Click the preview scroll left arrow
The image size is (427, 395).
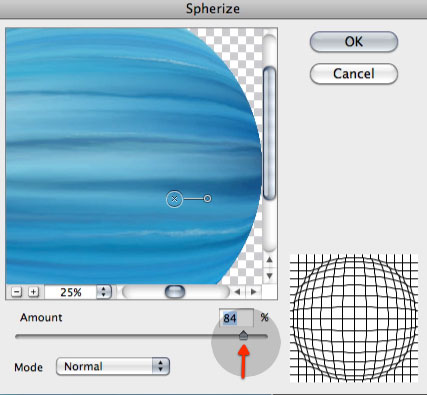(237, 292)
